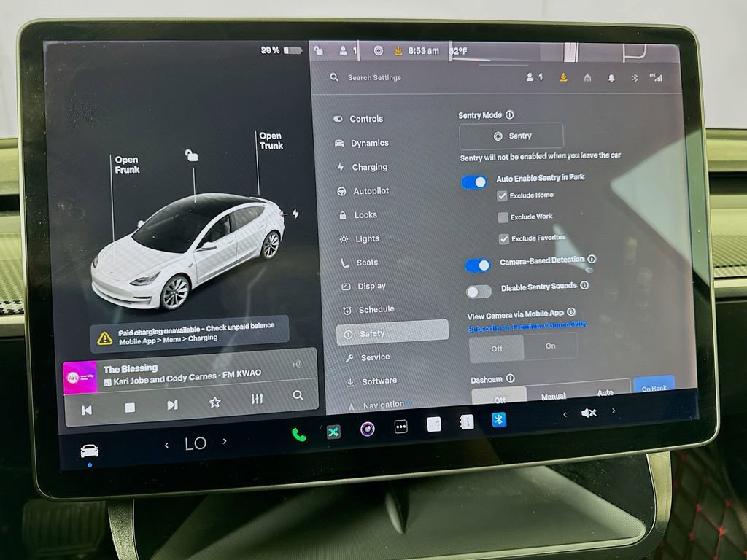
Task: Select On for View Camera via Mobile App
Action: click(551, 346)
